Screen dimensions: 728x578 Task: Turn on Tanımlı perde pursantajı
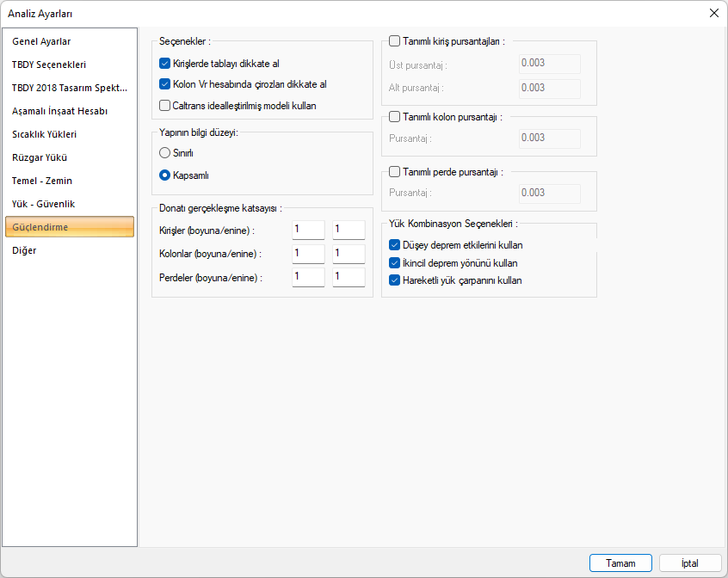[395, 171]
